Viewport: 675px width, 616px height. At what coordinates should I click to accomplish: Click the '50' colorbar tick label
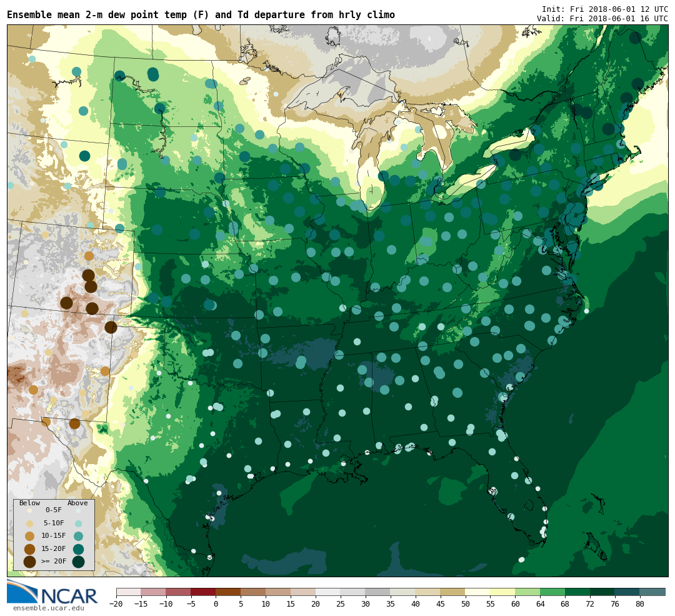coord(466,604)
